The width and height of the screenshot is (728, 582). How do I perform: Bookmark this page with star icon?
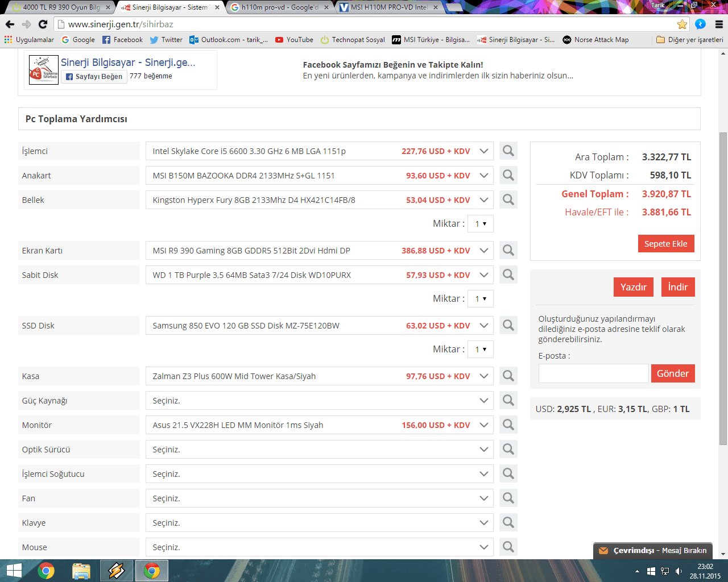click(x=682, y=24)
